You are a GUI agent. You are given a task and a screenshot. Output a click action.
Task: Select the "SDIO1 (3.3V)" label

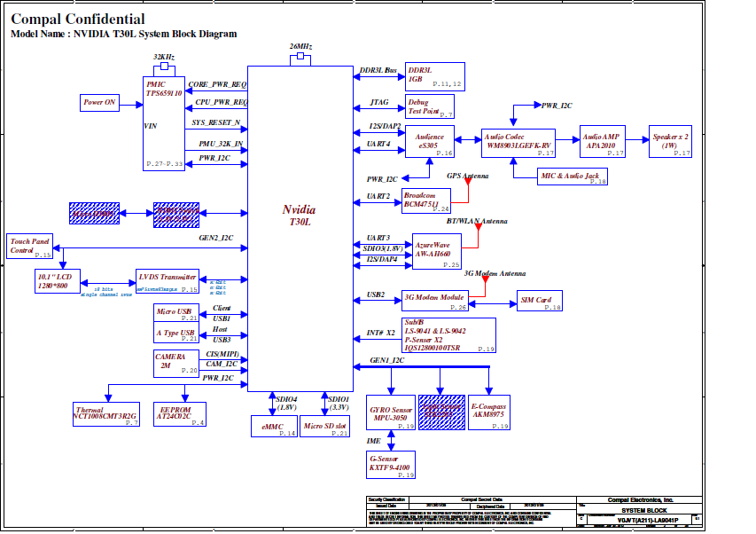[x=339, y=404]
